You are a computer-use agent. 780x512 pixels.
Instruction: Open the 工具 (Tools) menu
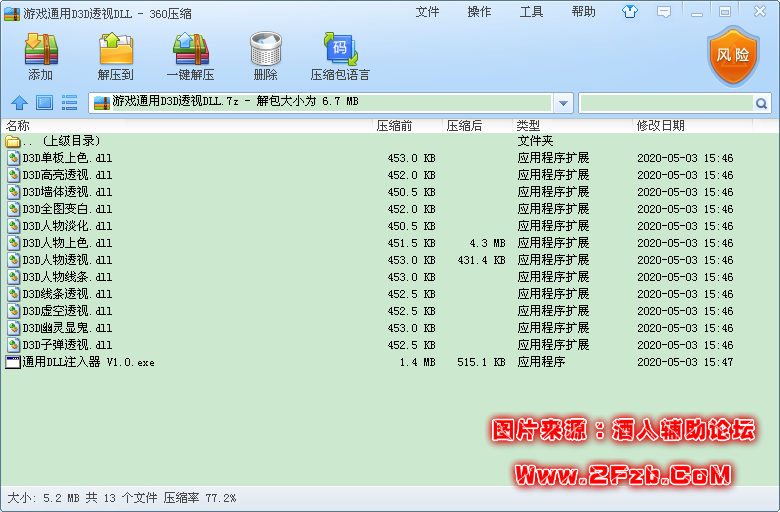pos(531,12)
